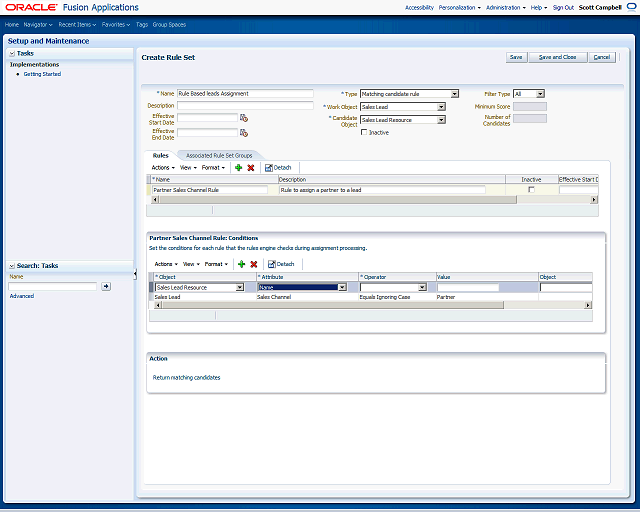Image resolution: width=640 pixels, height=512 pixels.
Task: Open the Actions menu in the Rules toolbar
Action: point(163,167)
